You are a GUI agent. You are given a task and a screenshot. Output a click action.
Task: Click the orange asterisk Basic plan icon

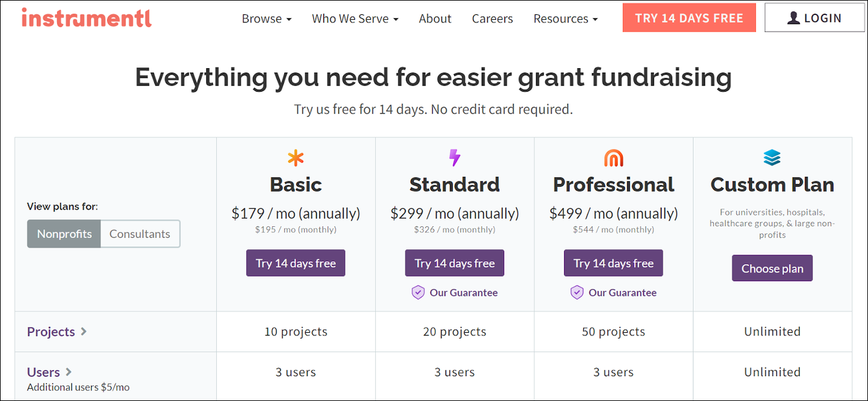(296, 159)
